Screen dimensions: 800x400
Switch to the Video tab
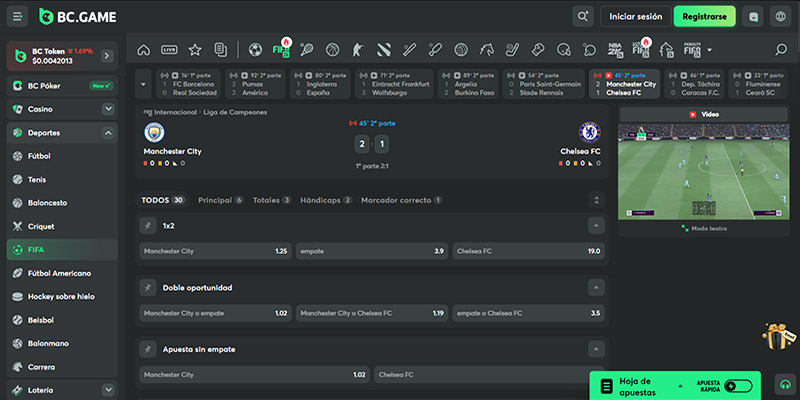click(x=704, y=114)
